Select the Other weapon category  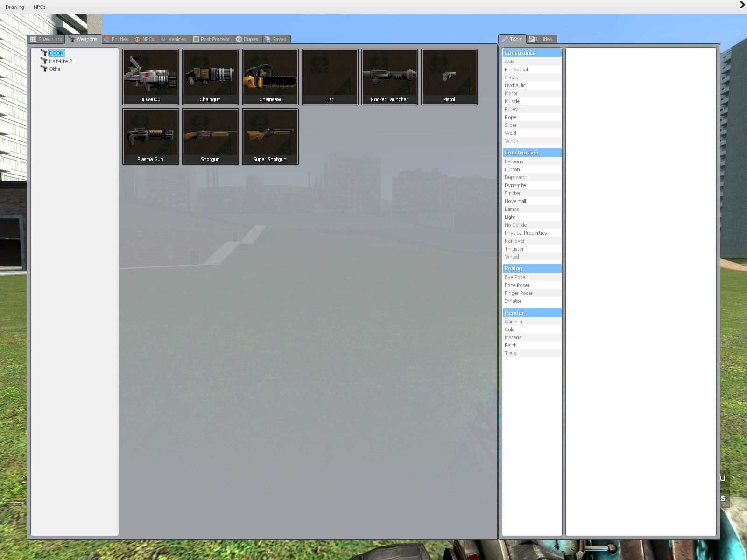[56, 69]
